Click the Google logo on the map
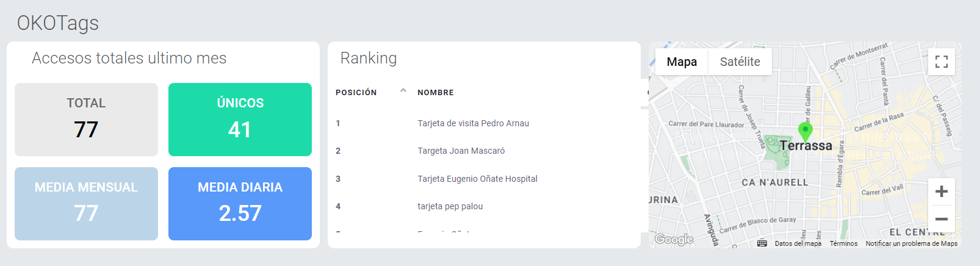The image size is (980, 266). (674, 239)
